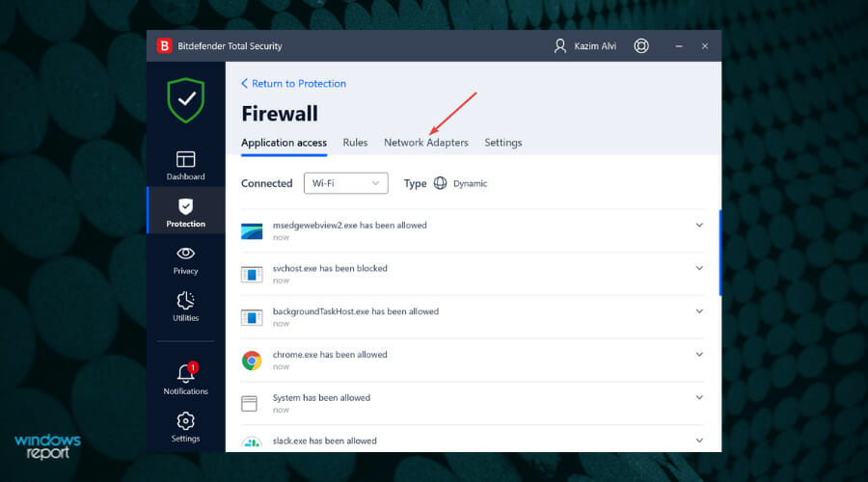868x482 pixels.
Task: Open Settings gear in sidebar
Action: click(x=185, y=427)
